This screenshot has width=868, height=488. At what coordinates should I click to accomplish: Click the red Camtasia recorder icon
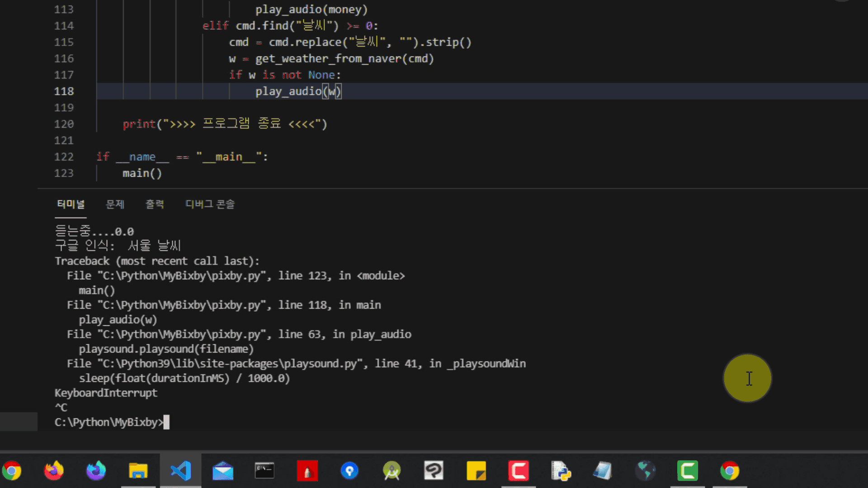click(x=519, y=471)
